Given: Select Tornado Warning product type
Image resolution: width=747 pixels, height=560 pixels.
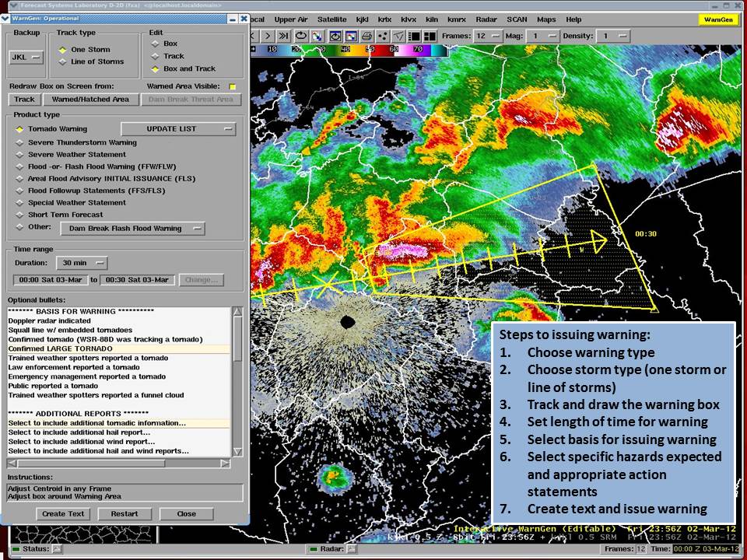Looking at the screenshot, I should pos(19,129).
